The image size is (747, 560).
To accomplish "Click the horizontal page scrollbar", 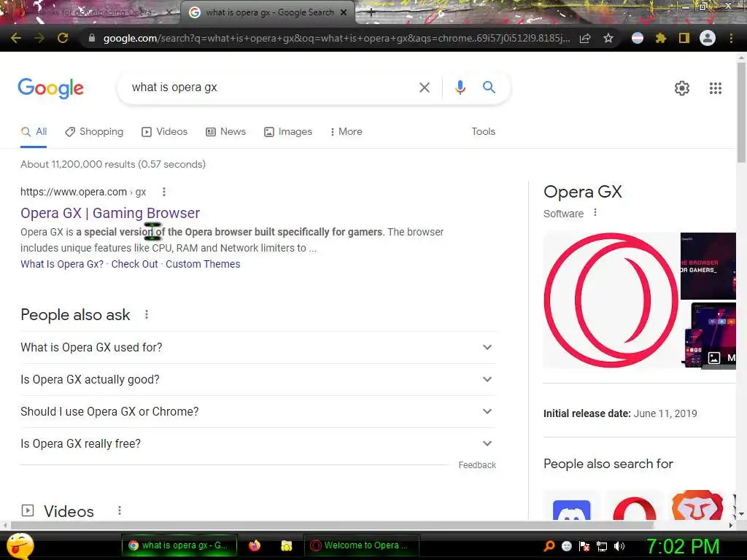I will pyautogui.click(x=332, y=525).
